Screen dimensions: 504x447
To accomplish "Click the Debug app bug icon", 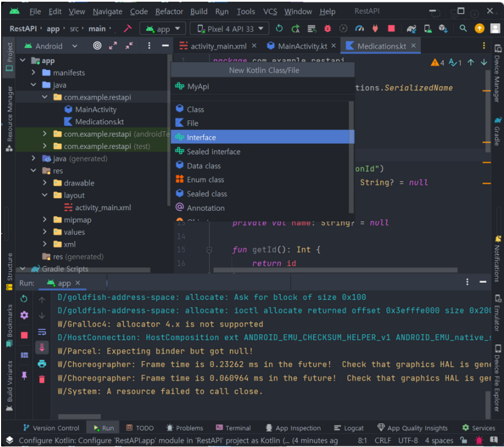I will pos(327,28).
